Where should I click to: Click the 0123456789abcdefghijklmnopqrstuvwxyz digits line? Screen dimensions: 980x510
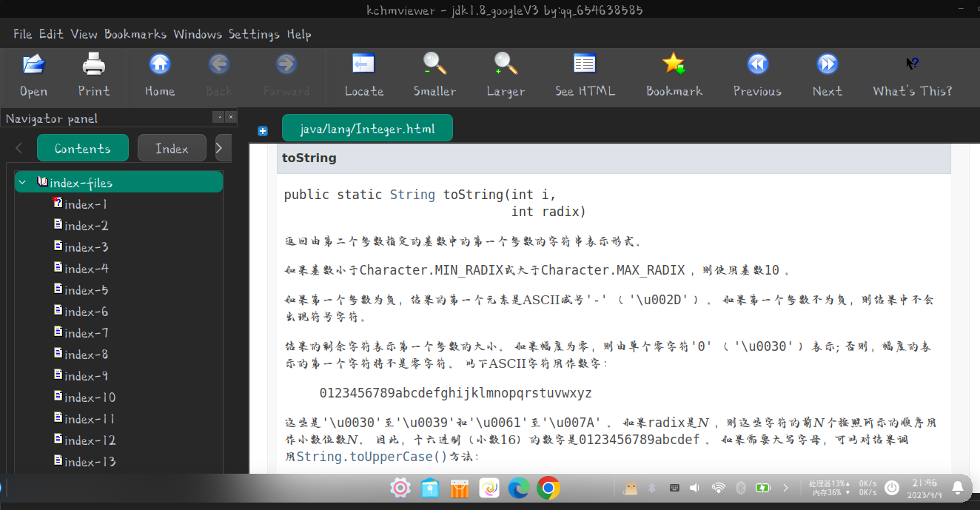coord(455,393)
